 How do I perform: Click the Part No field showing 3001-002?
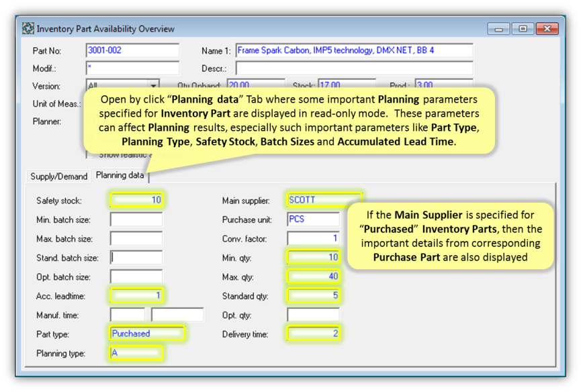(x=132, y=50)
